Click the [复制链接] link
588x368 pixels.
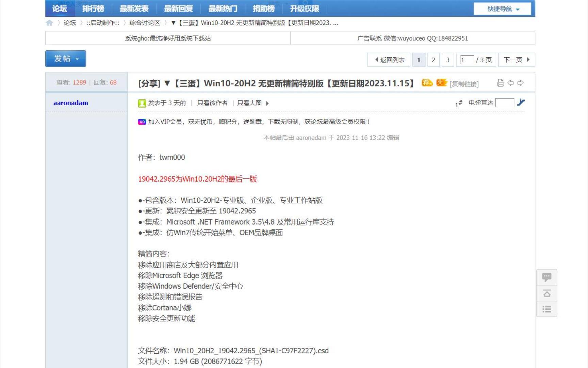(464, 84)
